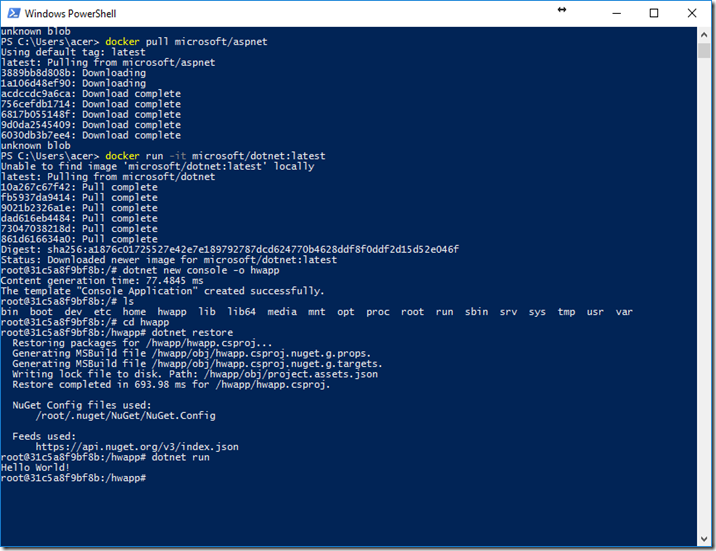Click the scrollbar down arrow
Viewport: 716px width, 551px height.
click(x=704, y=539)
